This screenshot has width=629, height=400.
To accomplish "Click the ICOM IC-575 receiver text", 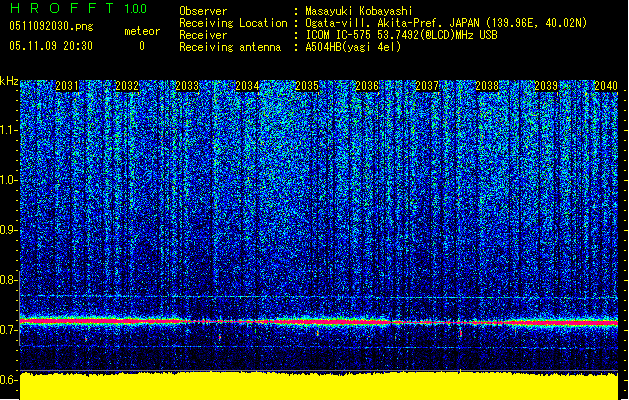I will pyautogui.click(x=401, y=35).
